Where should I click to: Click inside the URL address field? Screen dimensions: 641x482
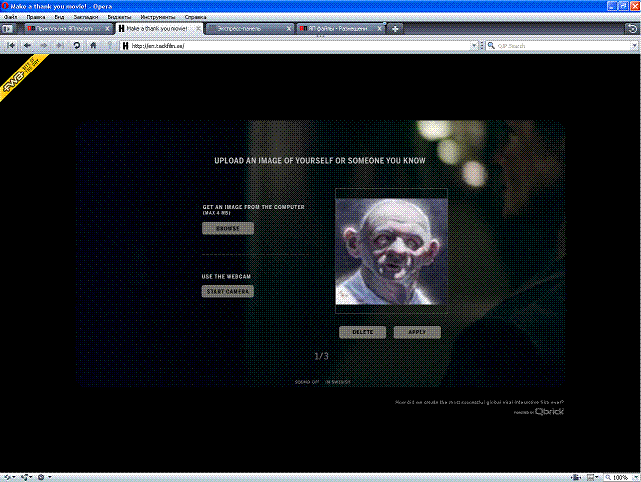pos(300,45)
